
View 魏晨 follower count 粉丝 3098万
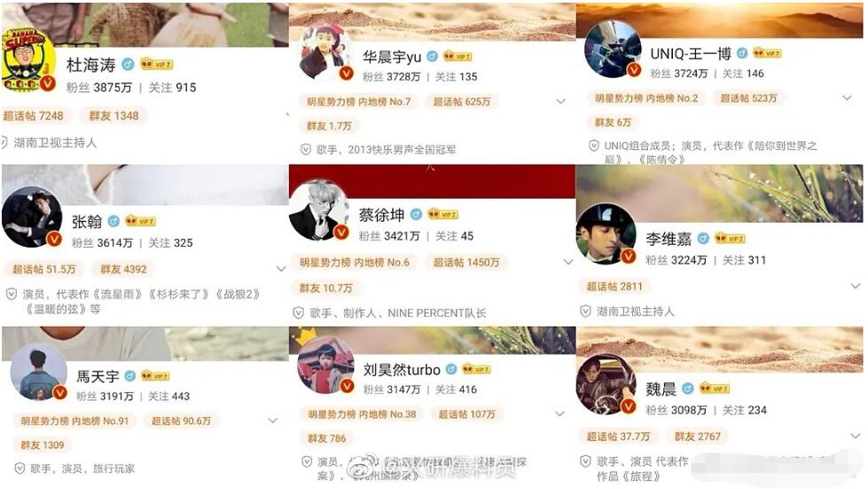(x=676, y=410)
